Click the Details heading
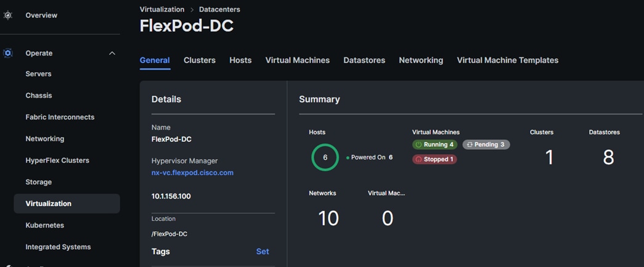 click(166, 99)
